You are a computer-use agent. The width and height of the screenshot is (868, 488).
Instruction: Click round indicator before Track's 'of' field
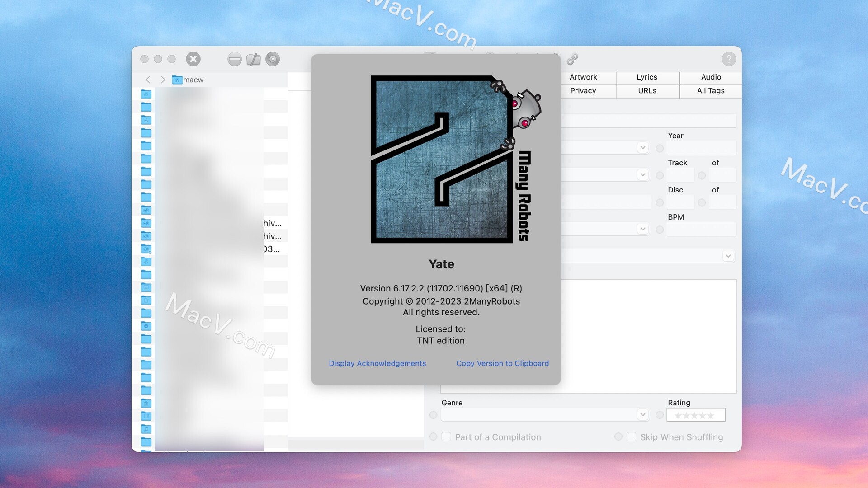tap(702, 175)
